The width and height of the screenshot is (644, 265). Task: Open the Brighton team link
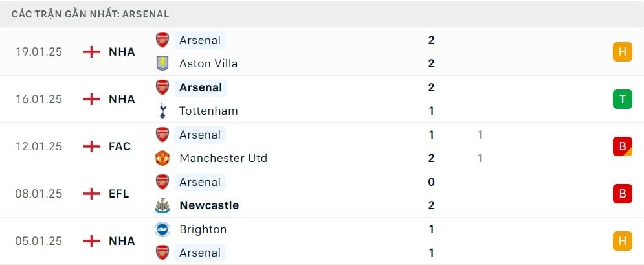(203, 229)
